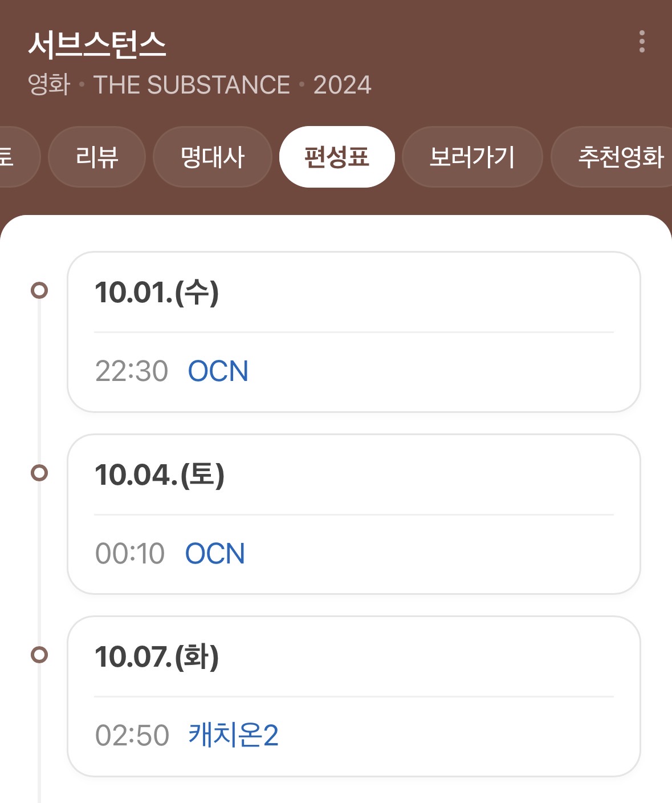The height and width of the screenshot is (803, 672).
Task: Click the timeline dot for 10.01.(수)
Action: click(39, 290)
